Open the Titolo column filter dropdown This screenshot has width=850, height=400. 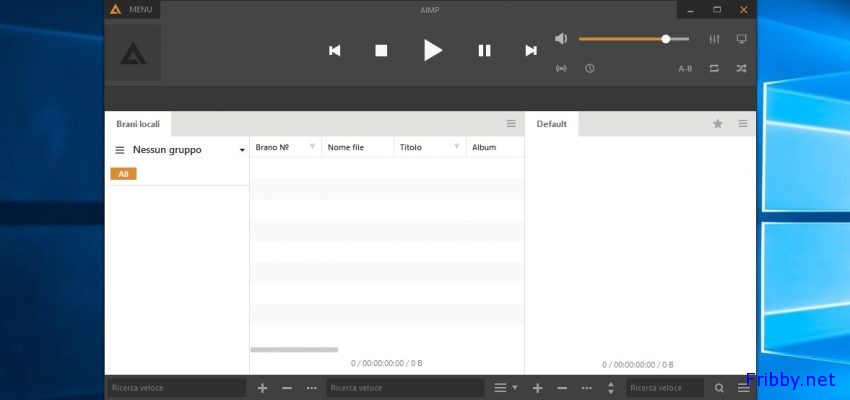coord(457,147)
